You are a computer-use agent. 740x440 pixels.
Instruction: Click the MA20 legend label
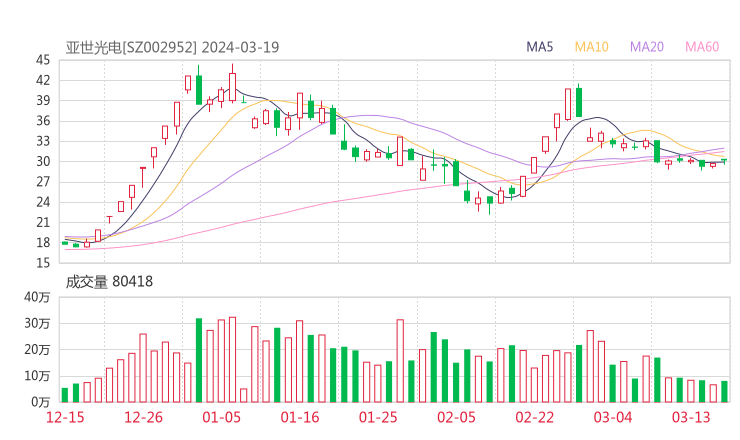click(647, 47)
